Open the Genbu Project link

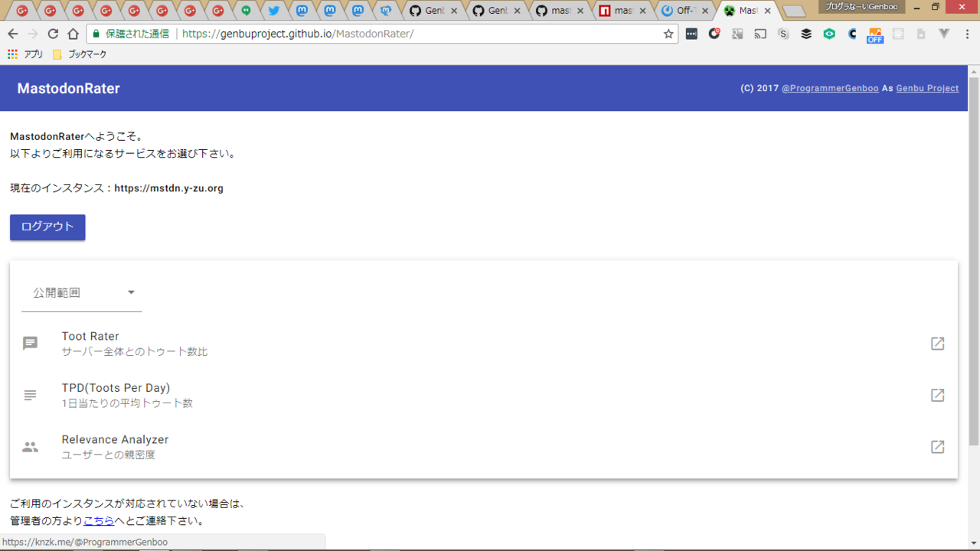coord(927,89)
